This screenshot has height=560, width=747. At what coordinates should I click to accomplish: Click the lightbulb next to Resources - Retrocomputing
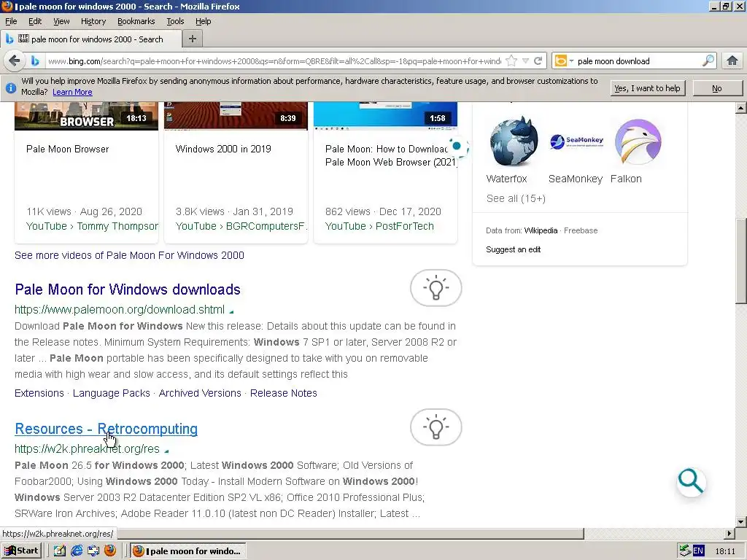(x=436, y=427)
